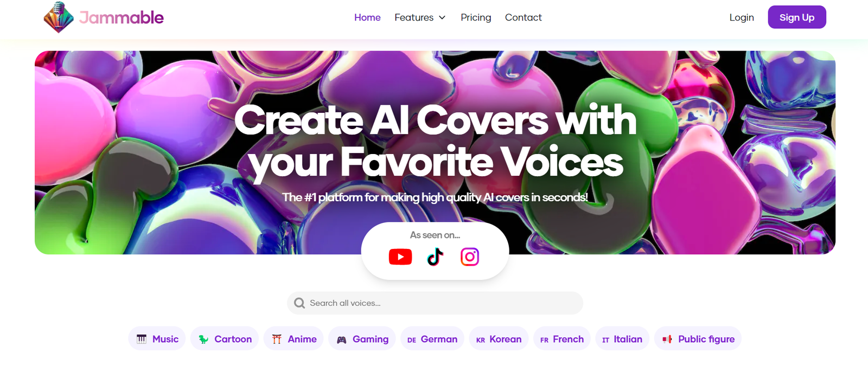Open the Pricing page

pos(476,17)
